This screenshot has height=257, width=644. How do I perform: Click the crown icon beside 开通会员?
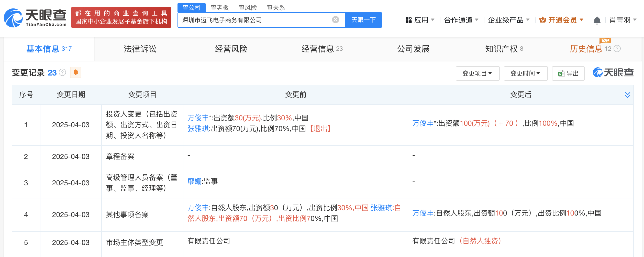pyautogui.click(x=542, y=20)
